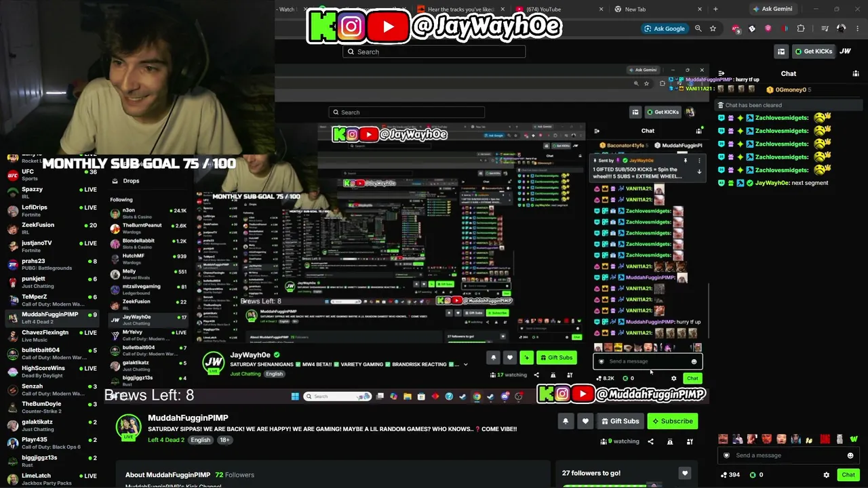Open the browser media controls icon
The width and height of the screenshot is (868, 488).
(825, 28)
